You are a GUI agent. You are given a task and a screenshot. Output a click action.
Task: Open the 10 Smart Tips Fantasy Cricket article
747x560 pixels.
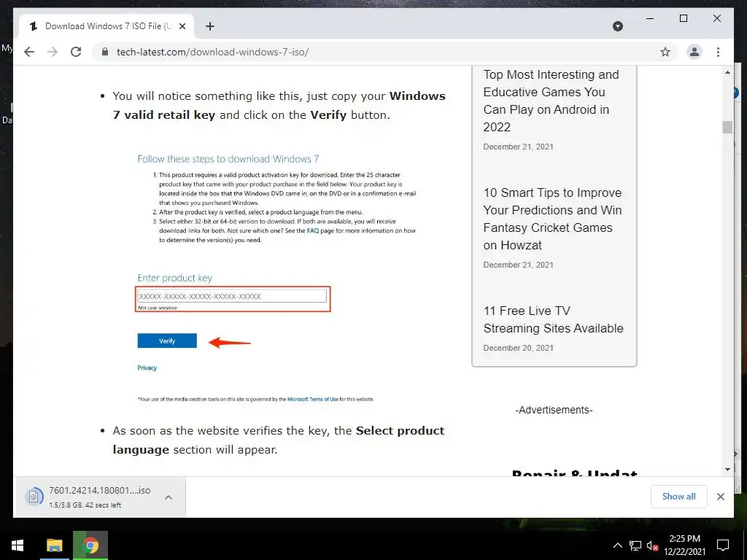552,219
